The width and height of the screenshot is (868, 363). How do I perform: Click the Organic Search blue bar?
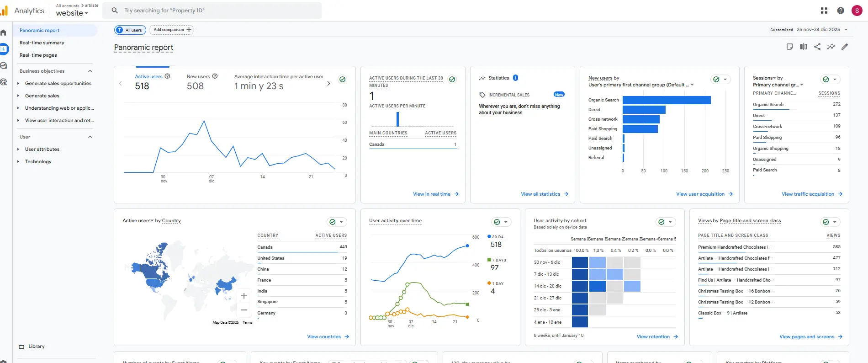coord(666,100)
